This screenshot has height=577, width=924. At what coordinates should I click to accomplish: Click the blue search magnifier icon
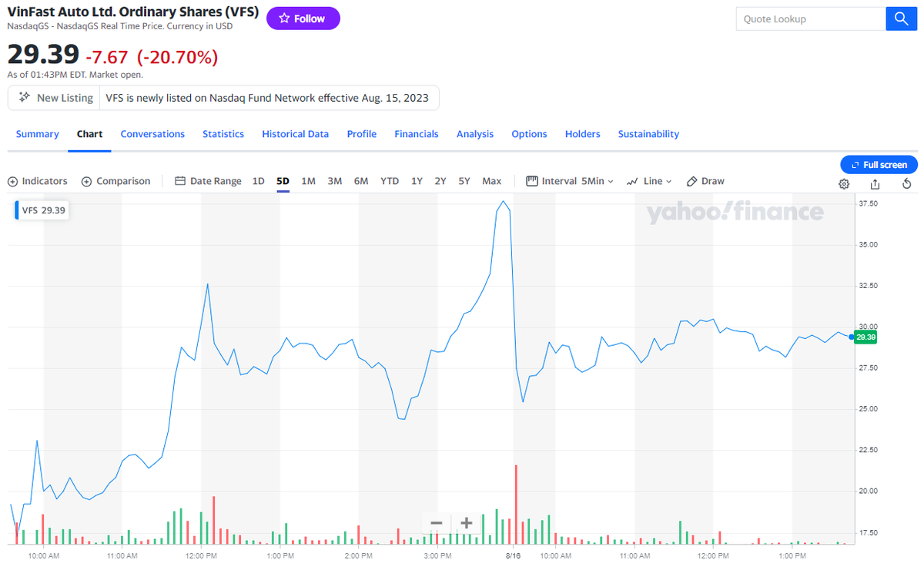(x=901, y=18)
